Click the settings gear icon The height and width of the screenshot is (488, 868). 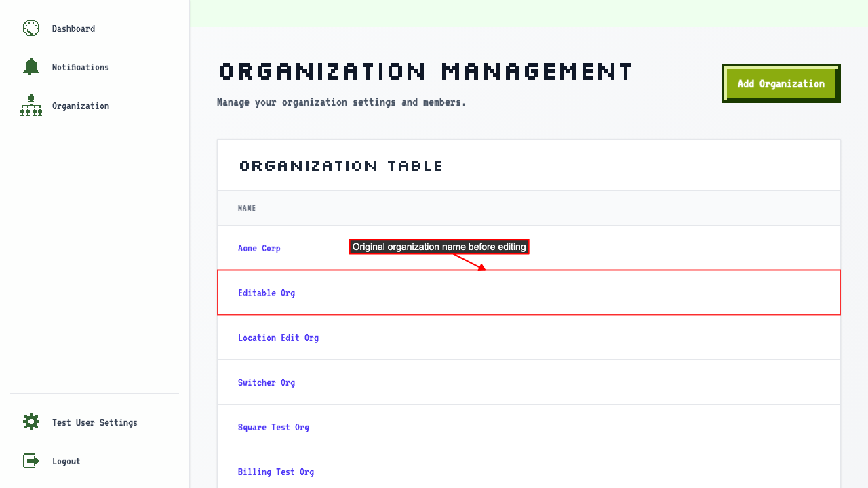point(31,422)
